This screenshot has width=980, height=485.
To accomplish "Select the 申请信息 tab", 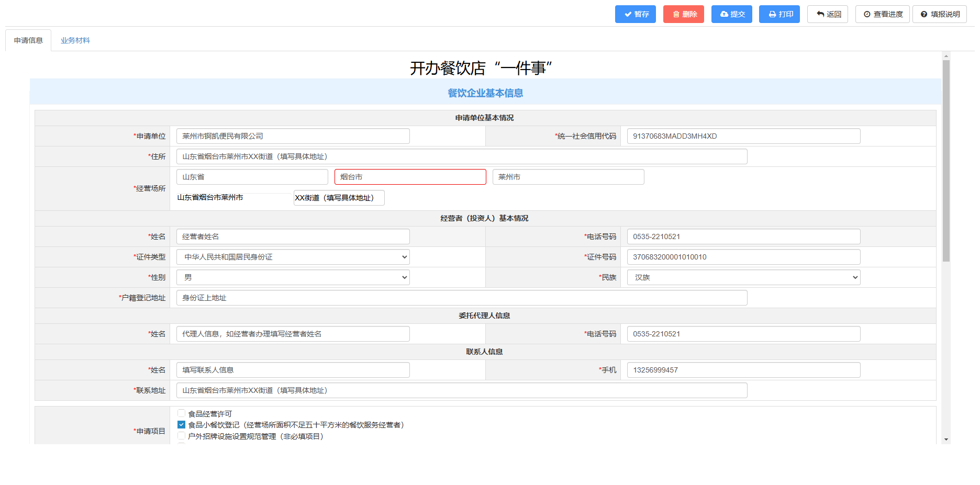I will [28, 40].
